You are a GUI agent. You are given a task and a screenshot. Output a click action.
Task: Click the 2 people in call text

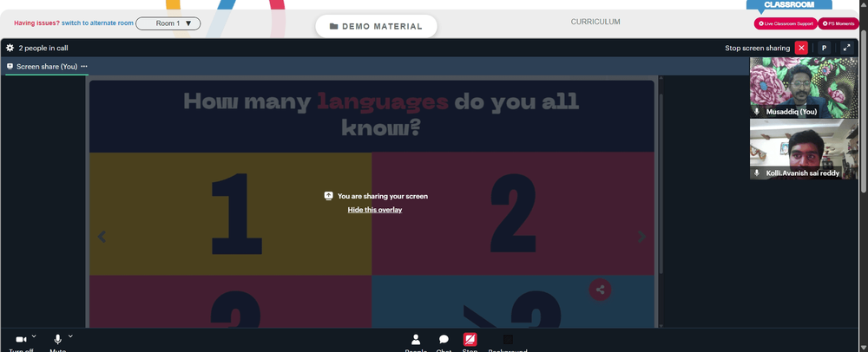click(x=43, y=48)
